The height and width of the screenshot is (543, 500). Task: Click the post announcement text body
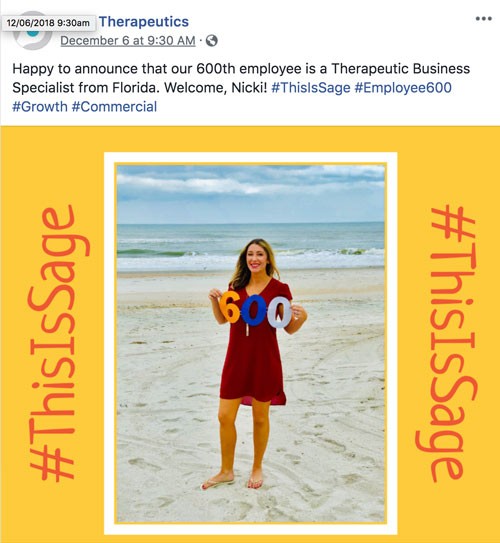click(x=241, y=88)
